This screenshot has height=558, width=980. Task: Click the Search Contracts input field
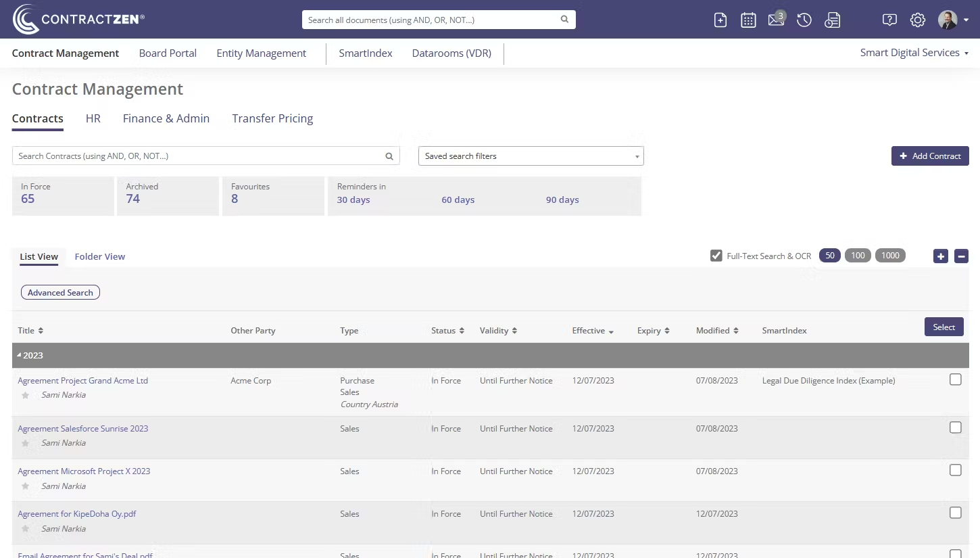tap(199, 156)
